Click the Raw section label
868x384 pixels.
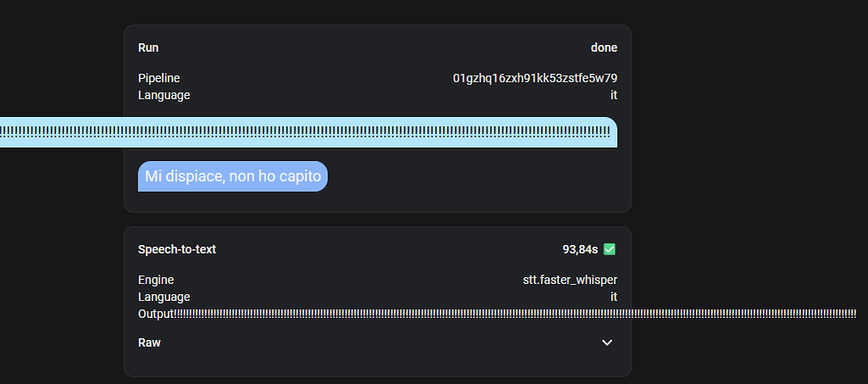(x=149, y=342)
